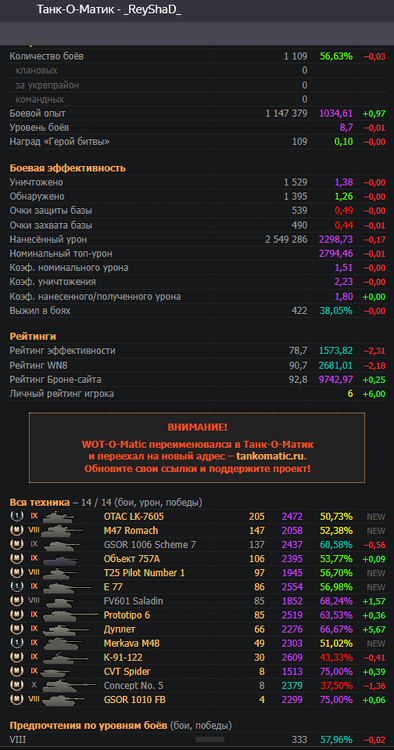Click the Уничтожено count 1 529
394x750 pixels.
pos(296,182)
